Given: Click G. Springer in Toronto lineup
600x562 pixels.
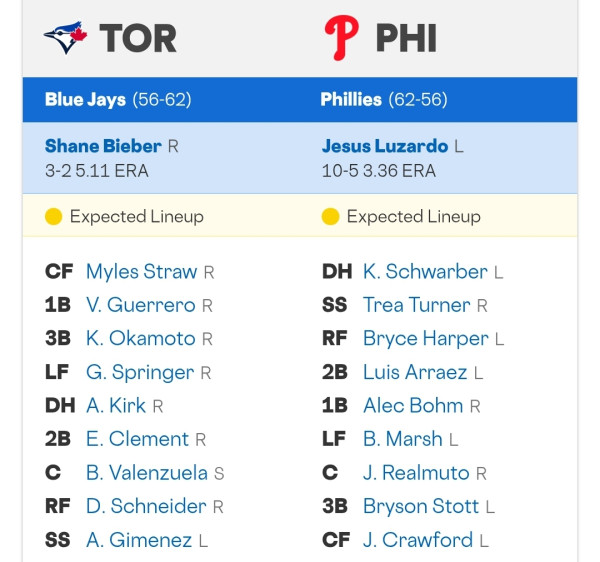Looking at the screenshot, I should (x=140, y=373).
